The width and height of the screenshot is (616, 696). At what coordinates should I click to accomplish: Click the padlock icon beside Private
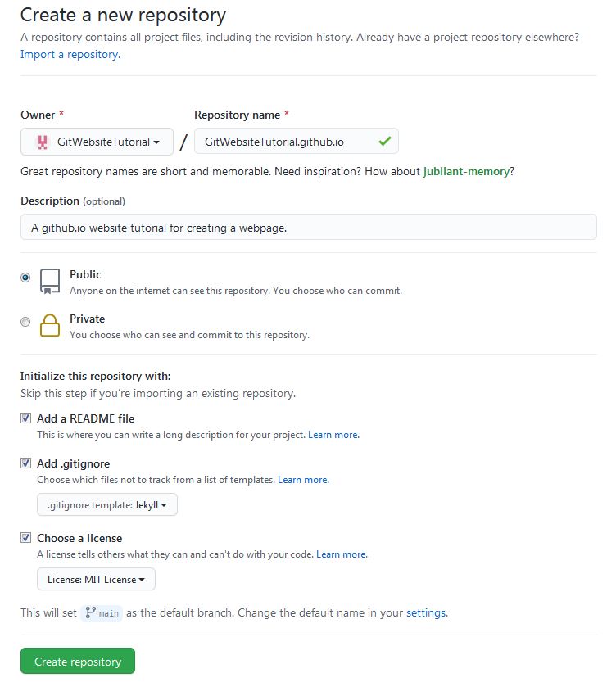click(x=50, y=325)
